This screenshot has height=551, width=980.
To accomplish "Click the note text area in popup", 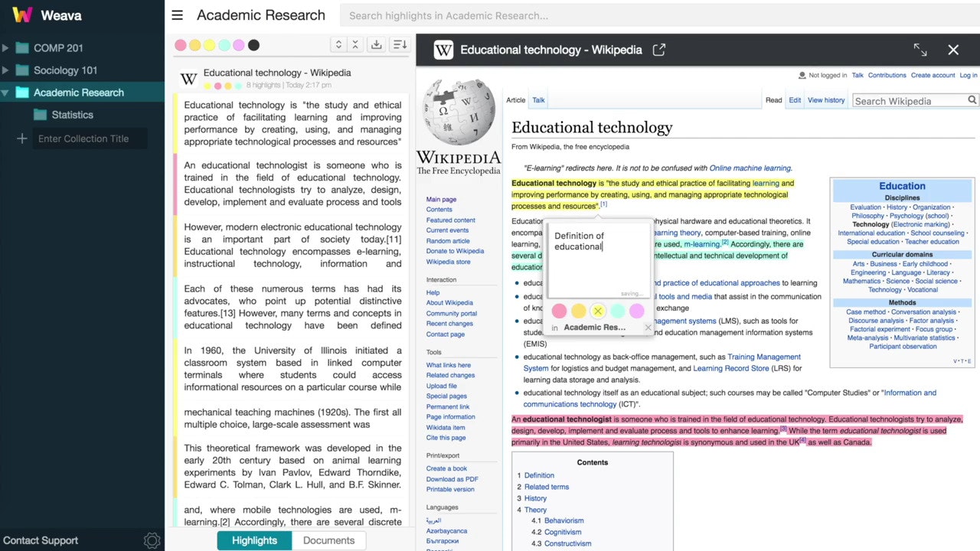I will [x=598, y=260].
